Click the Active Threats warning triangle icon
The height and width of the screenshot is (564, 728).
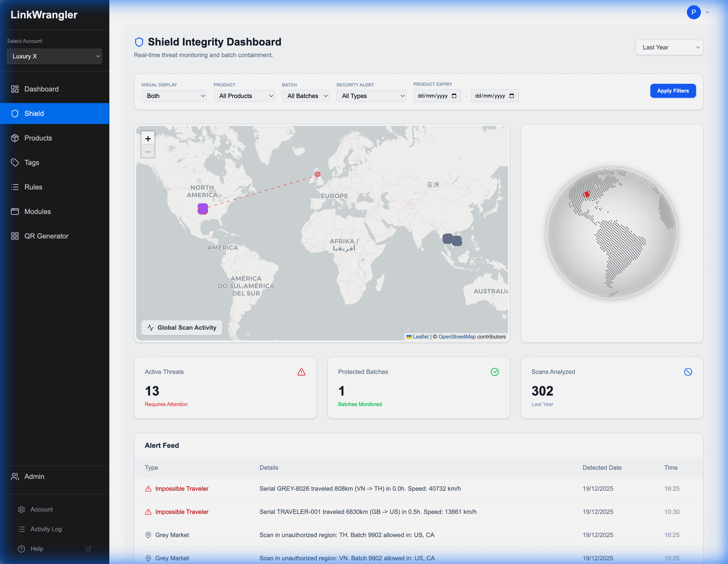click(x=301, y=372)
